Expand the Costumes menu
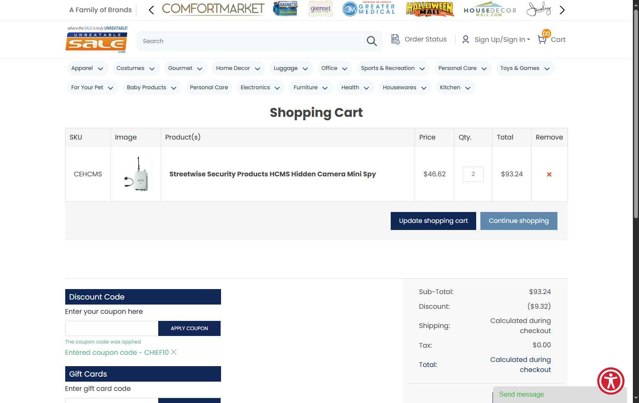The image size is (639, 403). 135,68
